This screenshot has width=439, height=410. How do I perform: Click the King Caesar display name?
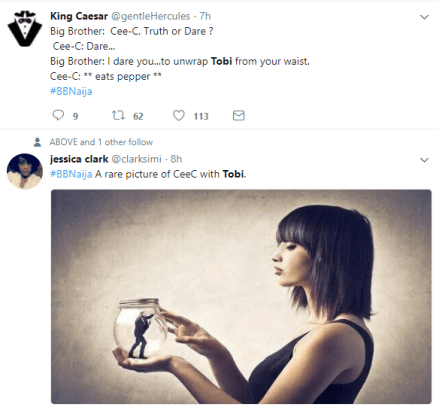(x=79, y=16)
